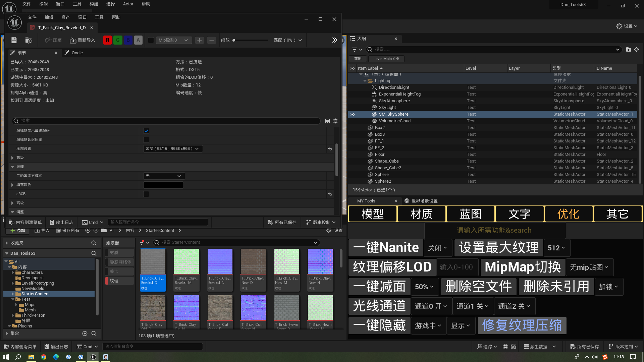This screenshot has width=644, height=362.
Task: Reset 压缩设置 to default arrow
Action: click(x=330, y=149)
